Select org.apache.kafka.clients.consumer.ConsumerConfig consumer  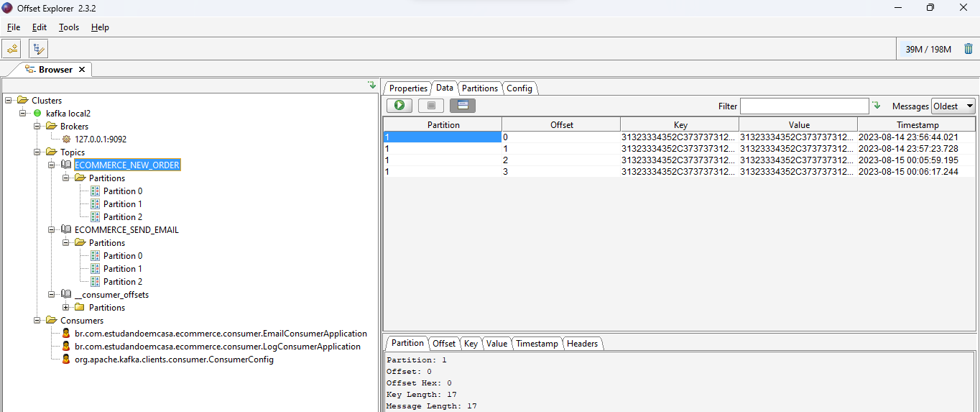click(x=174, y=360)
